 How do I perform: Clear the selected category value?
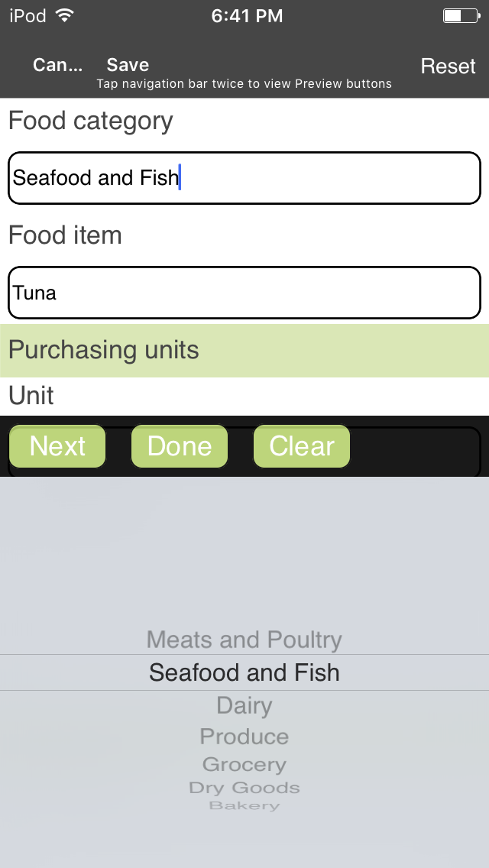302,446
